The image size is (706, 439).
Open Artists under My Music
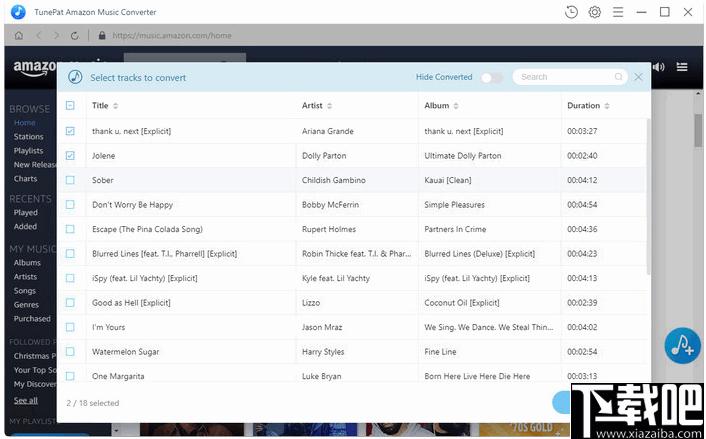[x=25, y=276]
